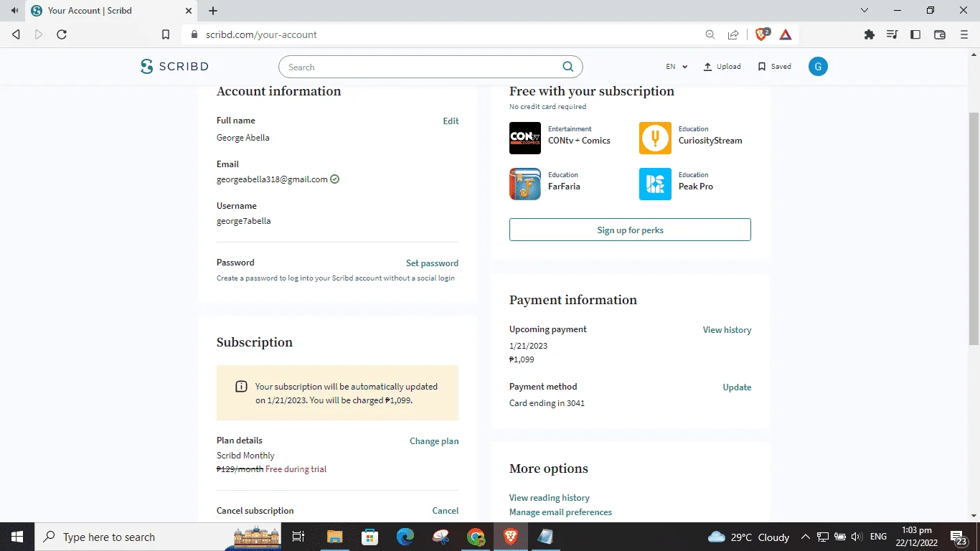Open the Brave Shields icon
The image size is (980, 551).
[x=763, y=34]
